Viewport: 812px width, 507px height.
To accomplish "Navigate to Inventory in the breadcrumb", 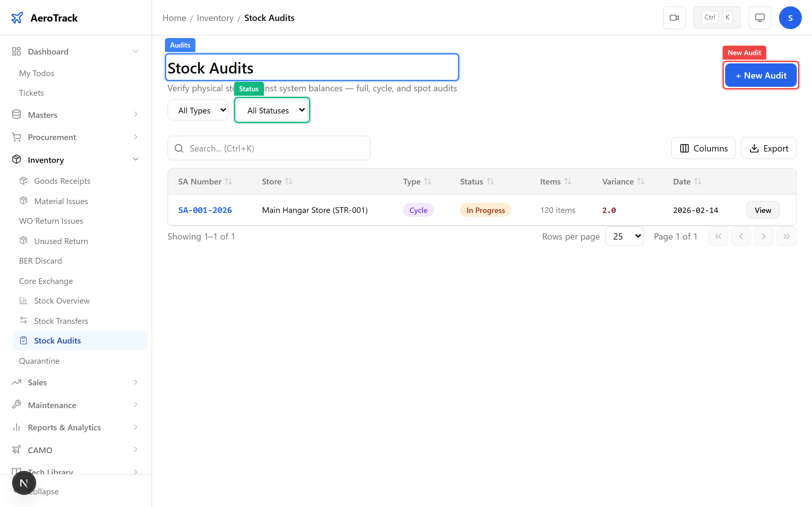I will 215,17.
